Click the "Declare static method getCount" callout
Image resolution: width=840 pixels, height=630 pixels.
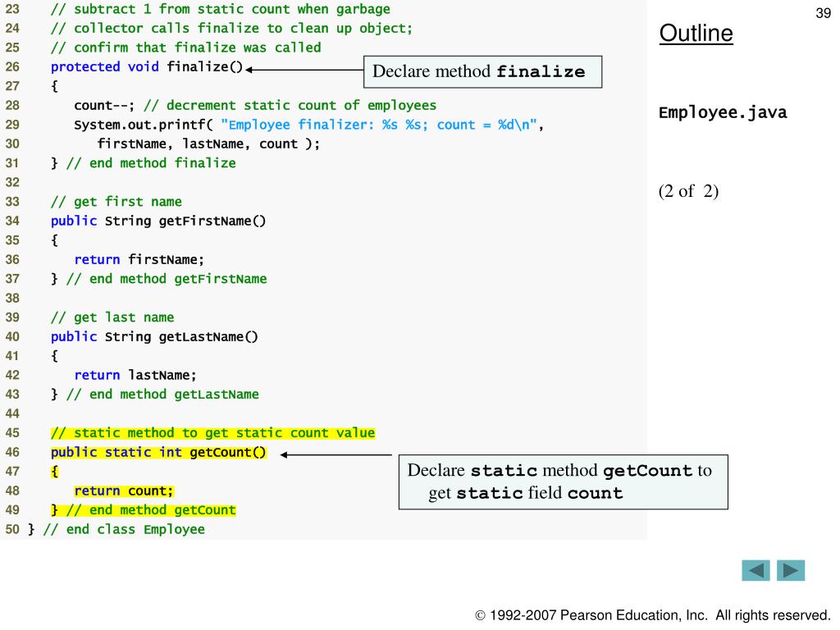(563, 482)
